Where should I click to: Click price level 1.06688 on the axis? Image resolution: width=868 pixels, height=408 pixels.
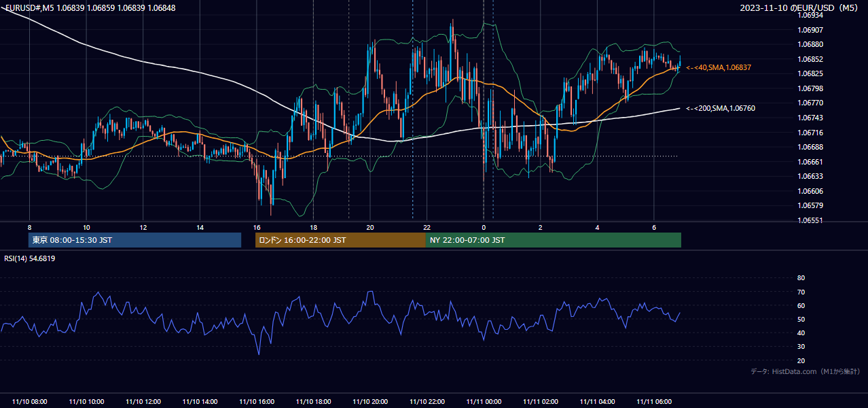point(810,147)
